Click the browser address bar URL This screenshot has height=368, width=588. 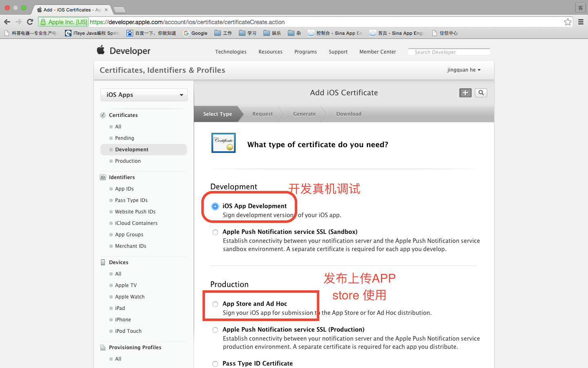(187, 22)
